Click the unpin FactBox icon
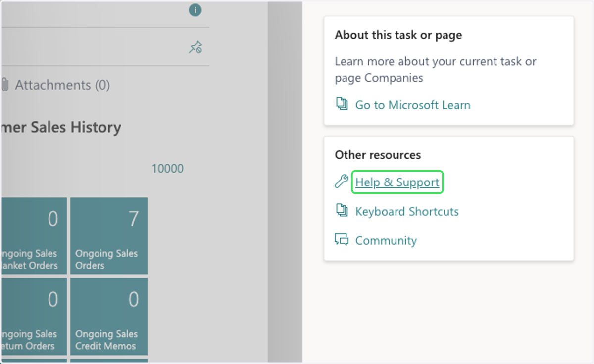The height and width of the screenshot is (364, 594). pos(196,47)
